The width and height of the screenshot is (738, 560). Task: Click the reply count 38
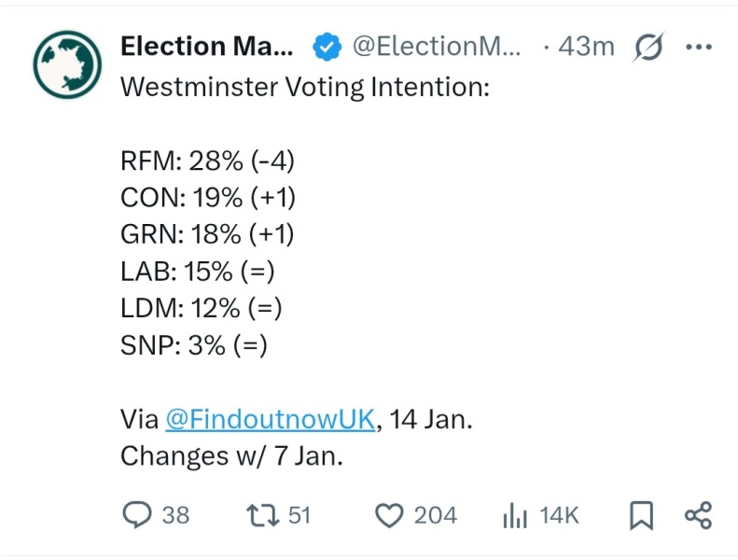pyautogui.click(x=175, y=515)
